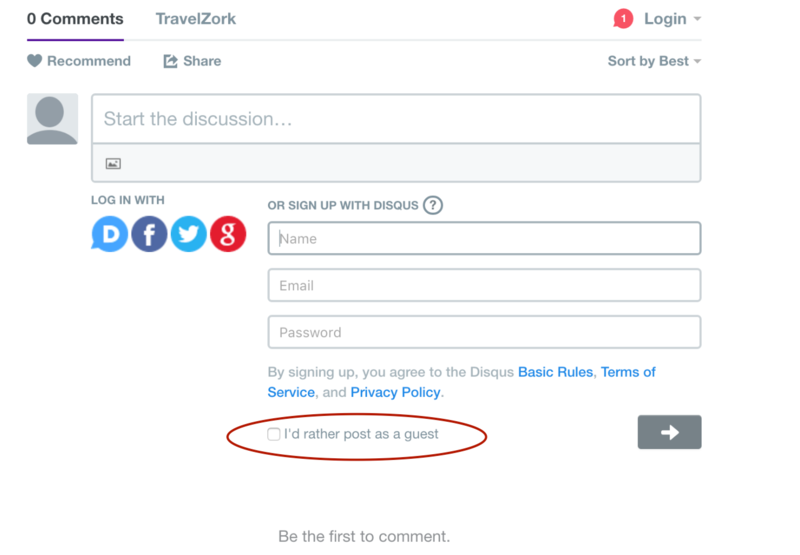Switch to the 0 Comments tab
Viewport: 800px width, 555px height.
coord(75,19)
